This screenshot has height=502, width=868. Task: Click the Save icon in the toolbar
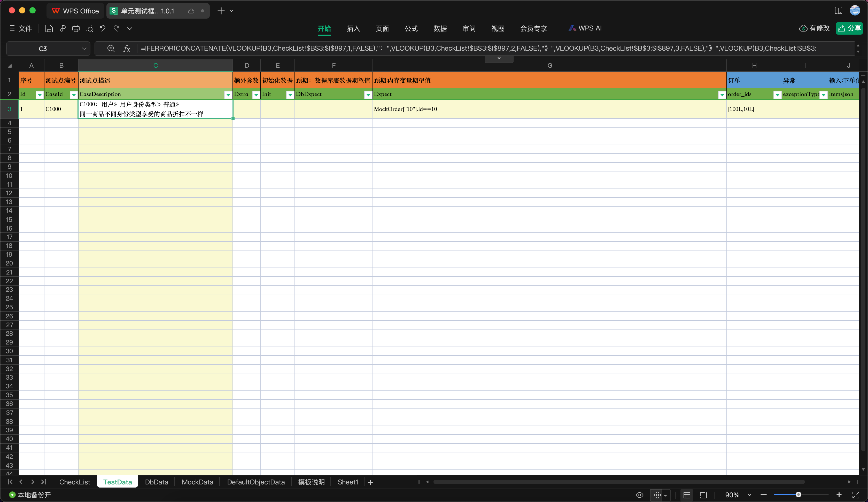(49, 29)
